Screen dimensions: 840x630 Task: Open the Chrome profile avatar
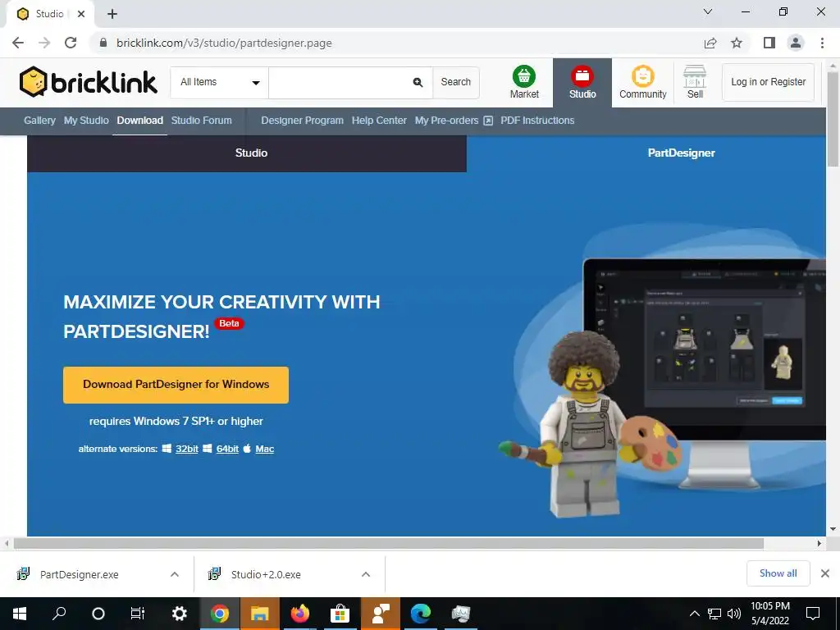tap(796, 43)
